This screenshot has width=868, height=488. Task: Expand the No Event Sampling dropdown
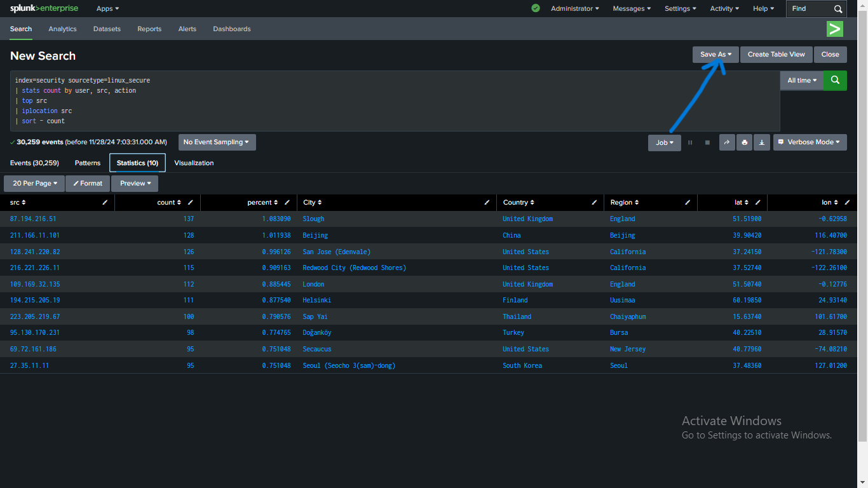coord(217,142)
